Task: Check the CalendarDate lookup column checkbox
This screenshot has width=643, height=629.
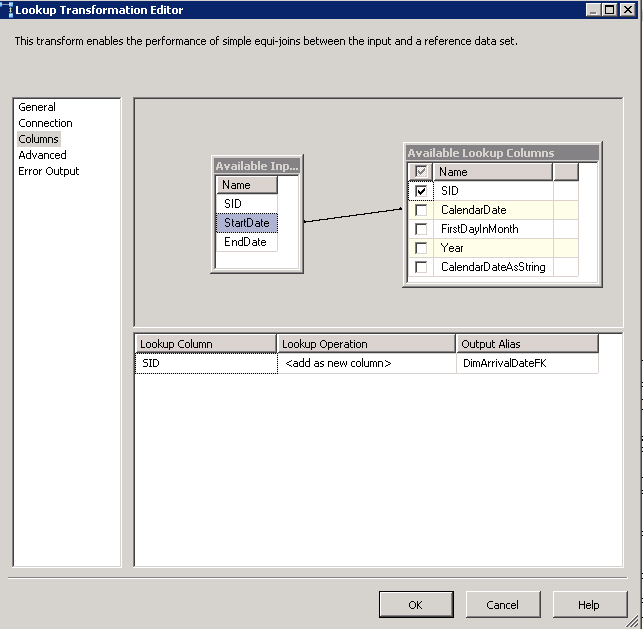Action: tap(421, 210)
